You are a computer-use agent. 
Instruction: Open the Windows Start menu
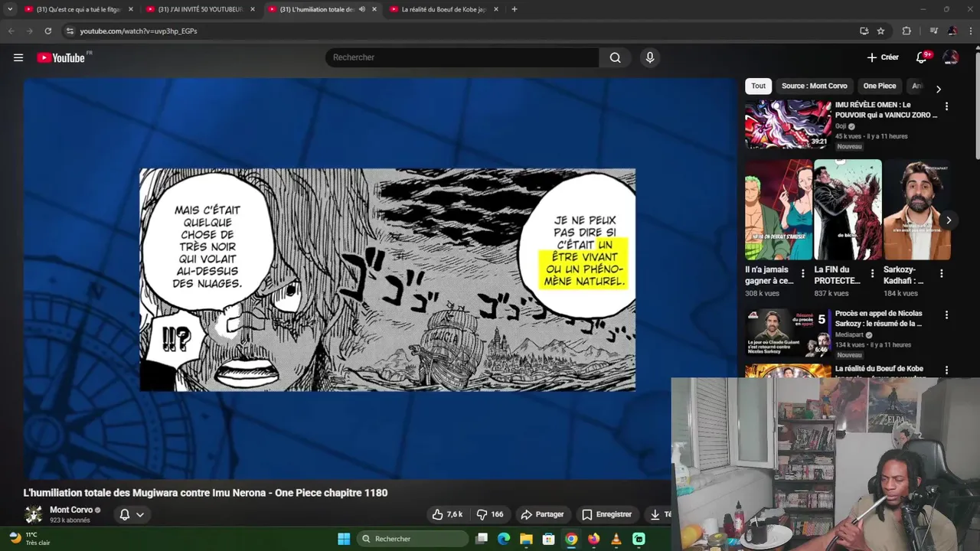(344, 539)
